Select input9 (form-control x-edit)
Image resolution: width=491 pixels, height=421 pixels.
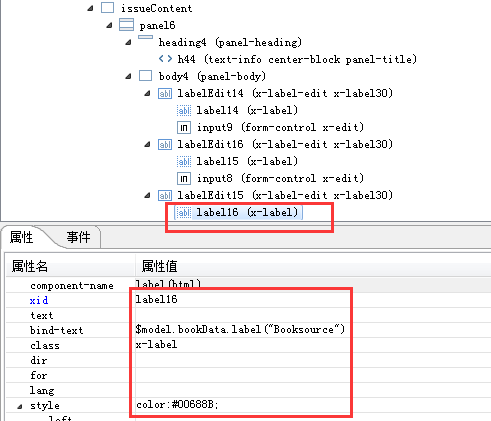280,127
